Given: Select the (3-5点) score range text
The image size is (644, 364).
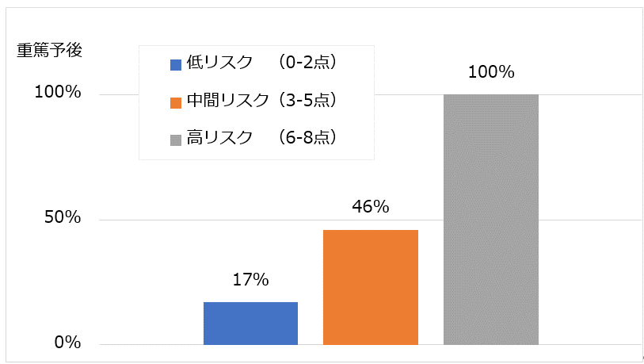Looking at the screenshot, I should click(x=310, y=101).
